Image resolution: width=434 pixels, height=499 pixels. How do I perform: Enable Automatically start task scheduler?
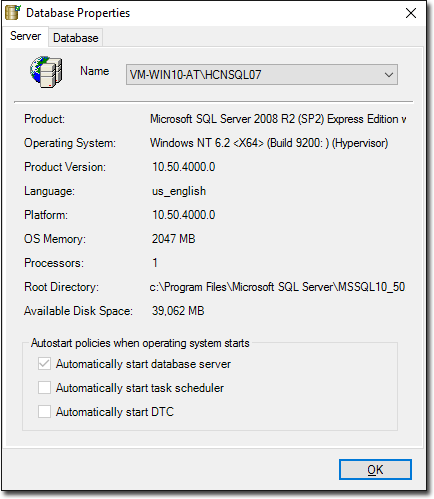(44, 388)
